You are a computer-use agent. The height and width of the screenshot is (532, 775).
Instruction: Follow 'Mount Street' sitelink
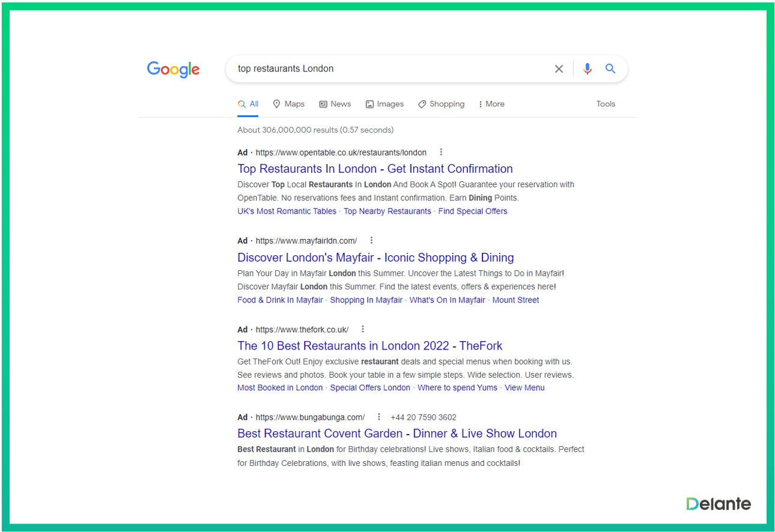click(516, 300)
